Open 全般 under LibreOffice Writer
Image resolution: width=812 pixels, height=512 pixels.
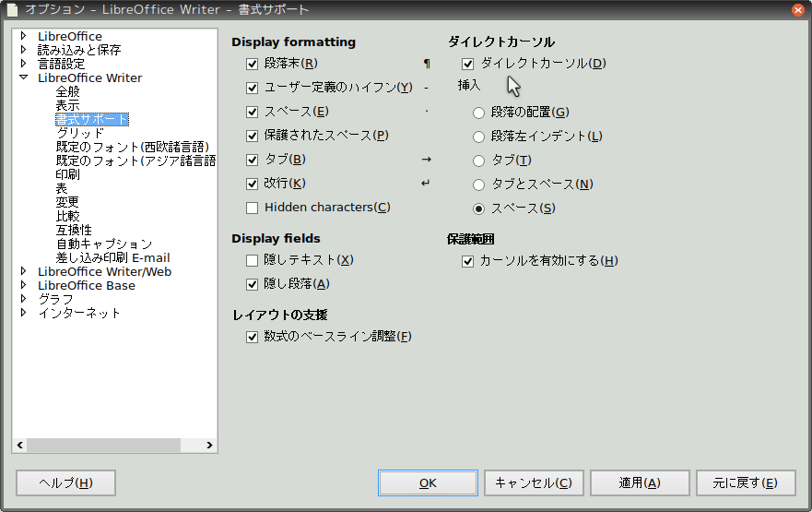pos(68,91)
